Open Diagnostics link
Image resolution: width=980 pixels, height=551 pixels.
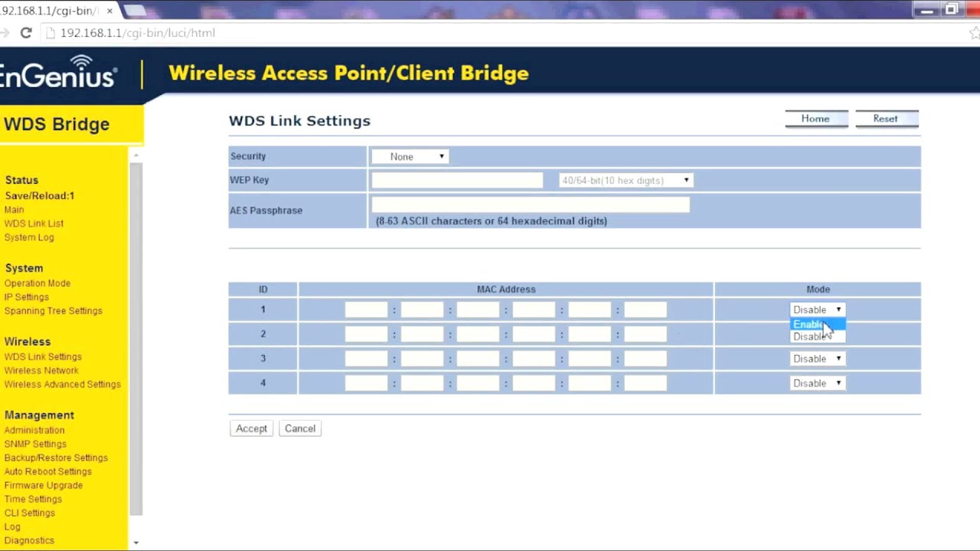pos(29,540)
